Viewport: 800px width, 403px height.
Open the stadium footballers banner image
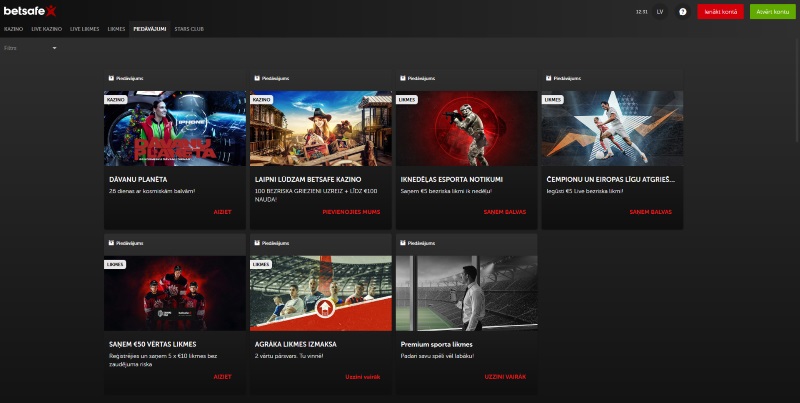pos(321,293)
